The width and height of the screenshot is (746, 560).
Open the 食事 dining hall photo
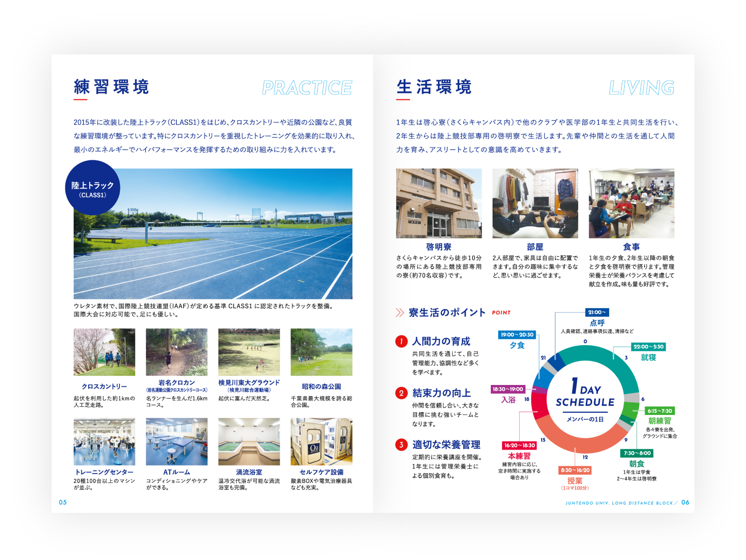click(x=631, y=203)
